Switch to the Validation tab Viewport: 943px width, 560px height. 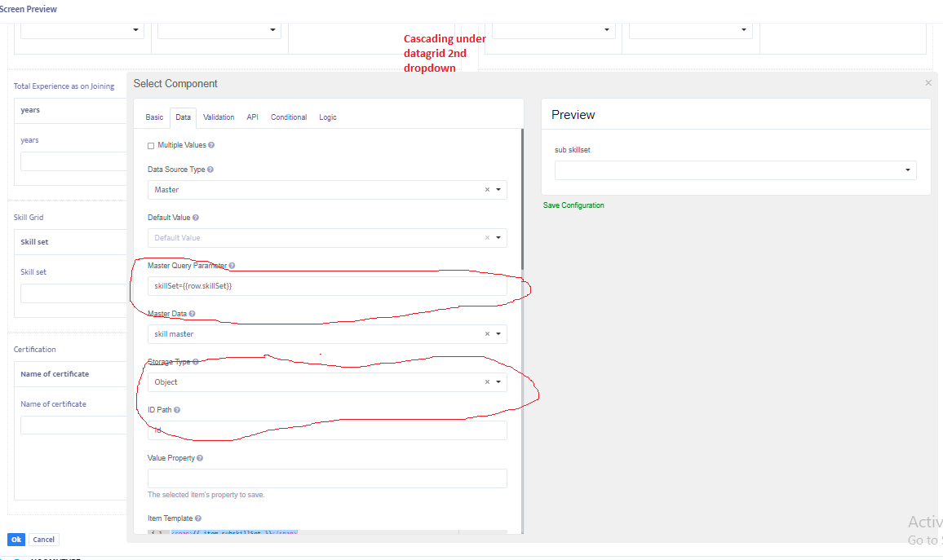point(219,117)
